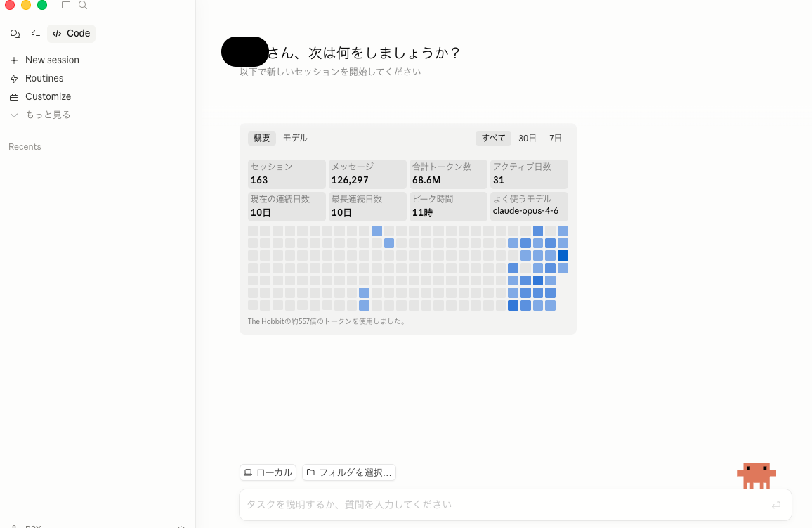Click the task checklist icon in the top bar
The width and height of the screenshot is (812, 528).
(x=36, y=33)
